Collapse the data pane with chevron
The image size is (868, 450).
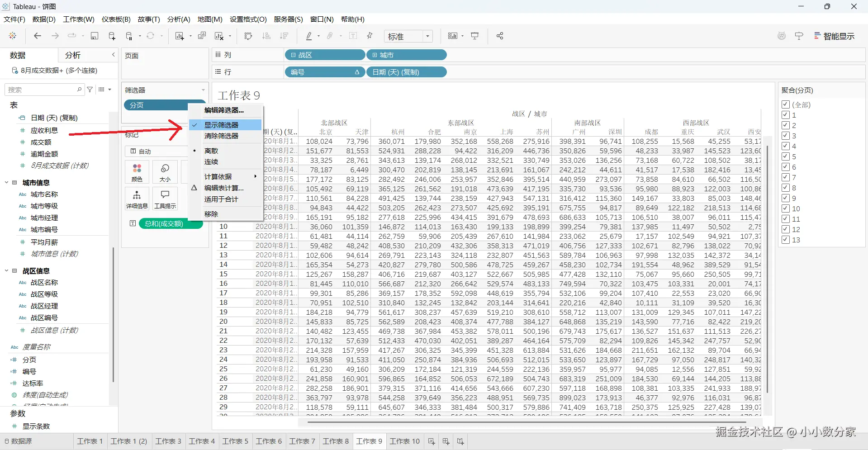tap(114, 55)
